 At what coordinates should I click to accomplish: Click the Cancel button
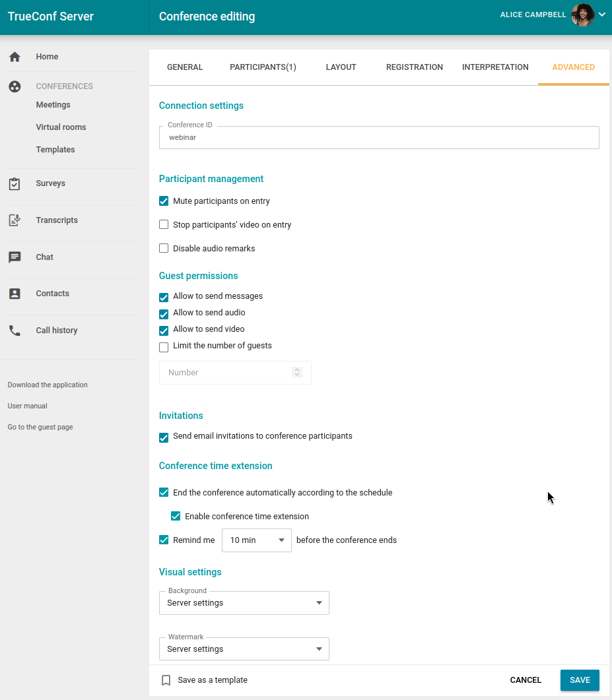click(526, 680)
